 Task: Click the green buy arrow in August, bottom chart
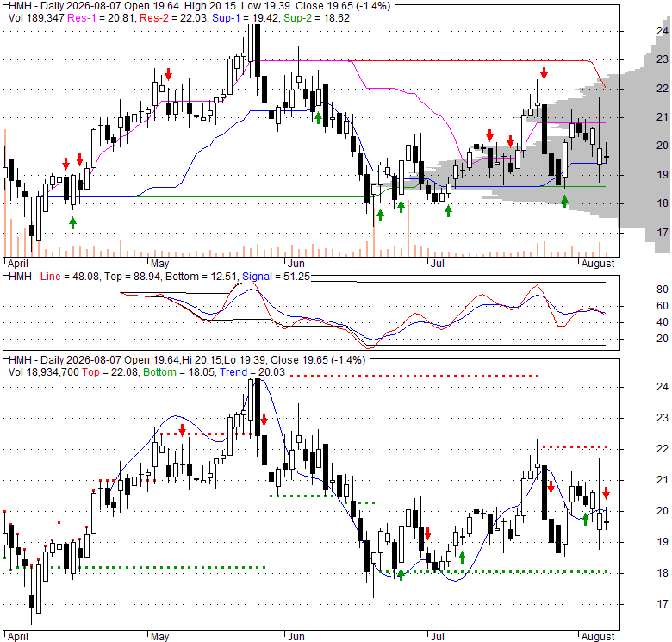point(585,519)
